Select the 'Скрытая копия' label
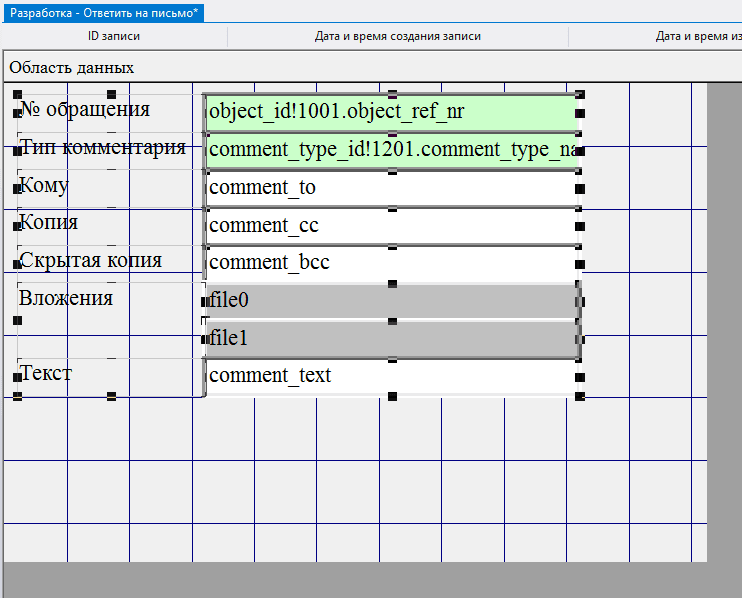 click(91, 261)
